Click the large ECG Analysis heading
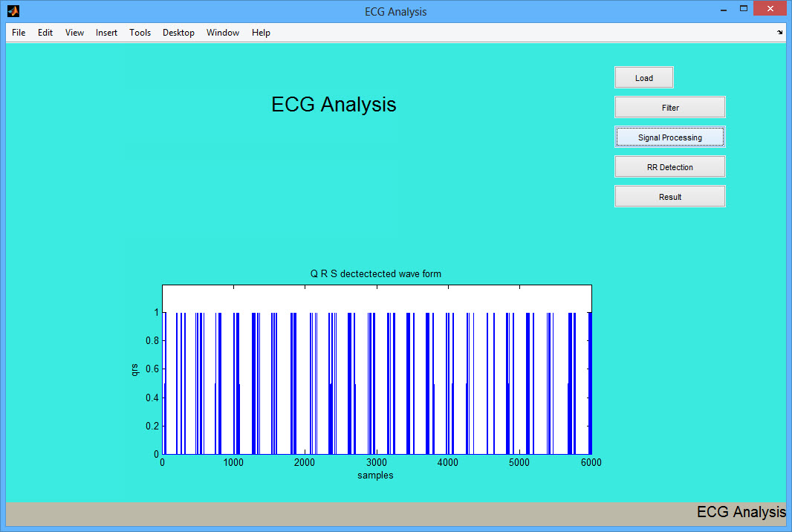This screenshot has width=792, height=532. [x=334, y=105]
